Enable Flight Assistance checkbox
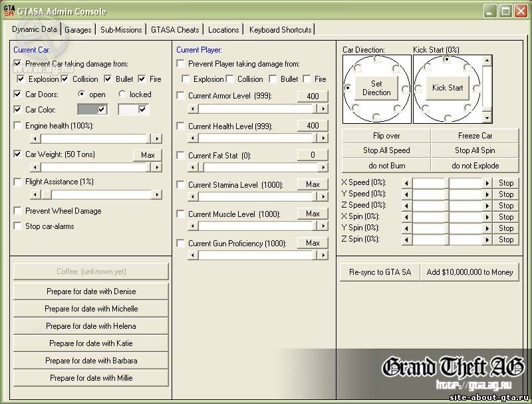 (x=17, y=181)
